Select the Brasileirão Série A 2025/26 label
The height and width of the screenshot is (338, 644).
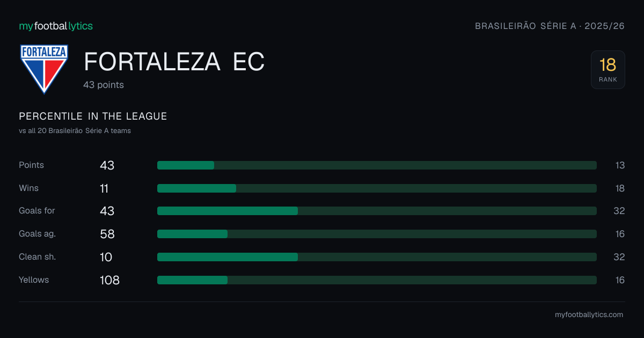tap(550, 26)
